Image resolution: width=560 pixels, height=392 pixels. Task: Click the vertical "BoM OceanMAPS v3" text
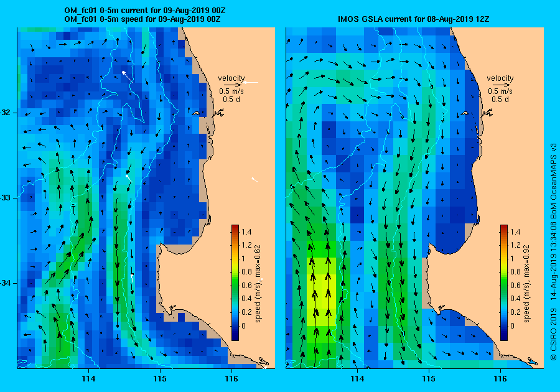(x=553, y=181)
